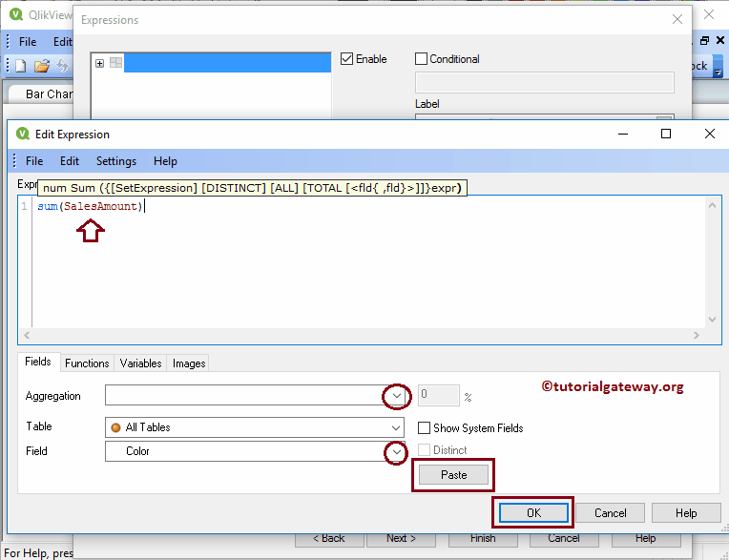Open the Table dropdown showing All Tables
The height and width of the screenshot is (560, 729).
click(396, 427)
